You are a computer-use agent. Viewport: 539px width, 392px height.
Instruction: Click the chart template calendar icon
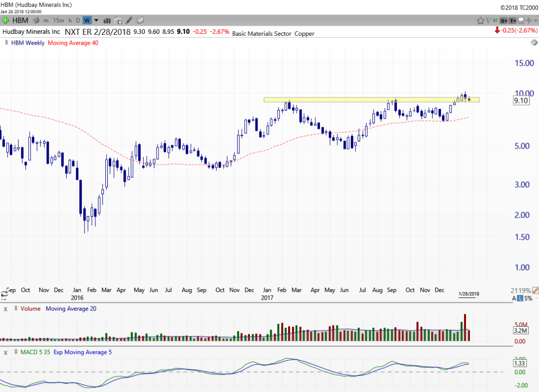tap(118, 20)
